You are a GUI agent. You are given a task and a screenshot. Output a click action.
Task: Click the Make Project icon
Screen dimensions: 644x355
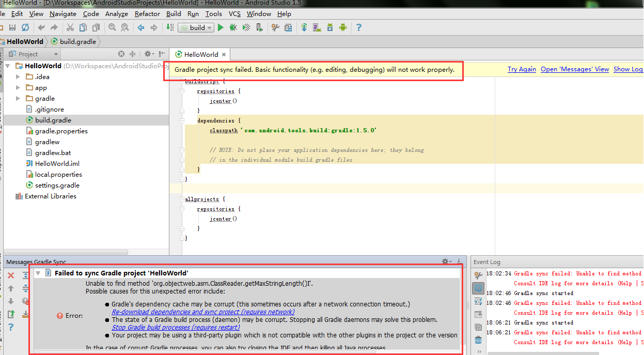(169, 27)
